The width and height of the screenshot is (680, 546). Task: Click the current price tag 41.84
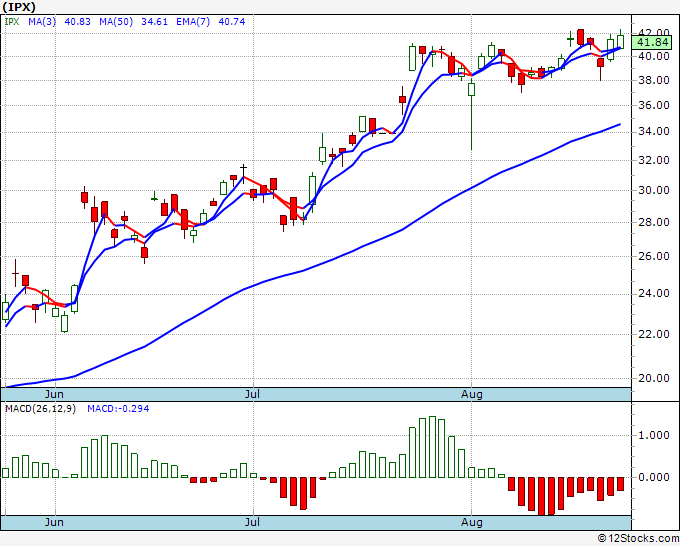point(652,43)
